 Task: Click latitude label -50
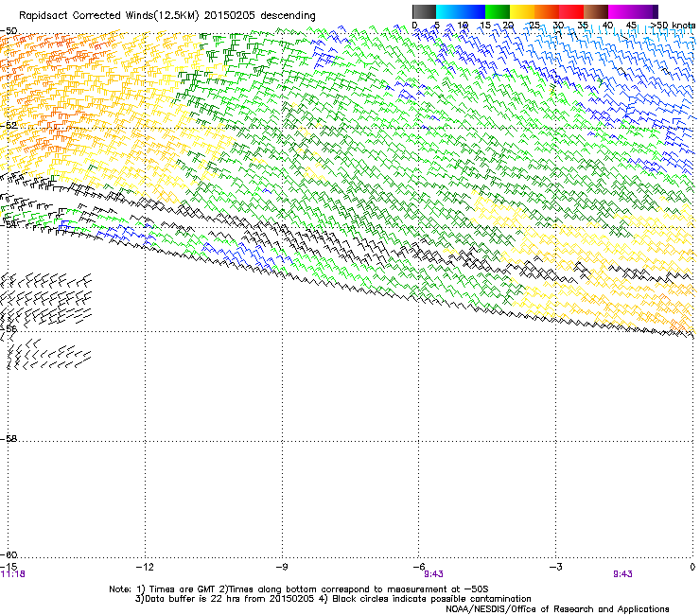(x=9, y=31)
